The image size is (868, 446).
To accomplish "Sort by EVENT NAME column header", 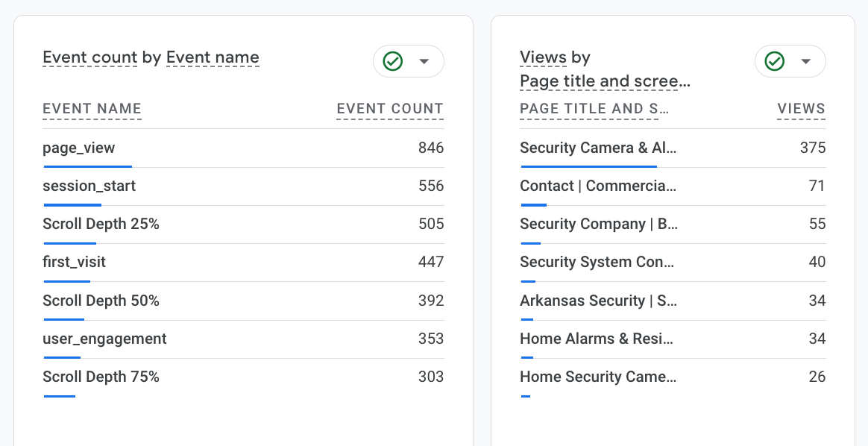I will click(92, 109).
